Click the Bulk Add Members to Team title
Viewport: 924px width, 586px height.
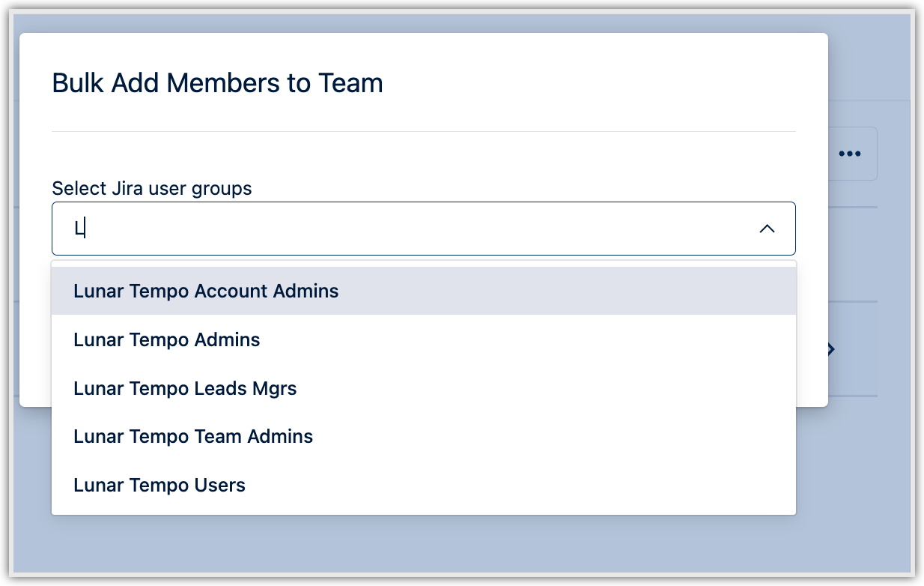[x=216, y=82]
